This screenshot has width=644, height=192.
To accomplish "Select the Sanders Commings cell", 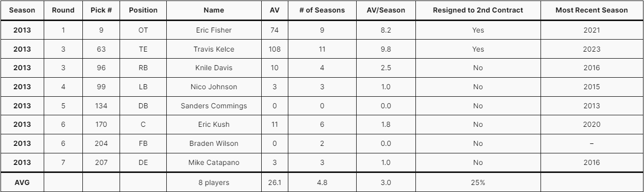I will pyautogui.click(x=214, y=106).
